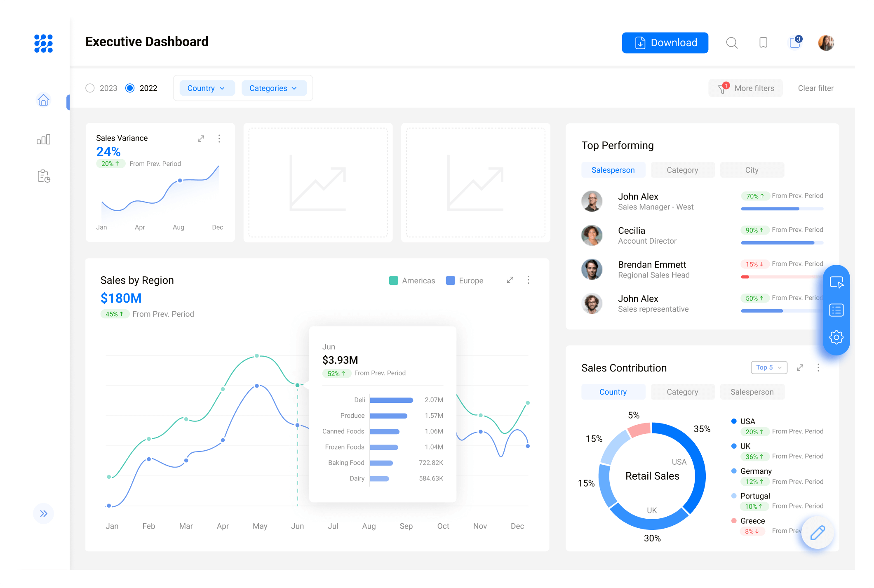
Task: Click the Download button
Action: pos(665,43)
